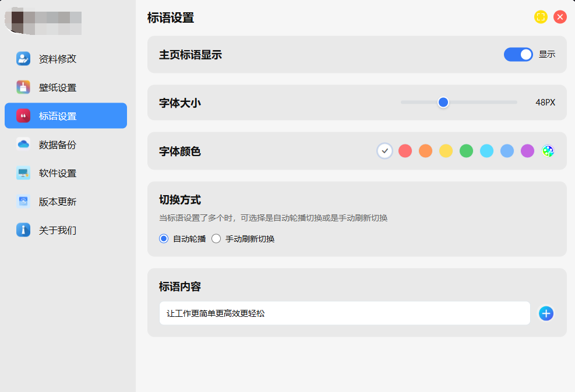
Task: Open 关于我们 info icon
Action: pos(23,230)
